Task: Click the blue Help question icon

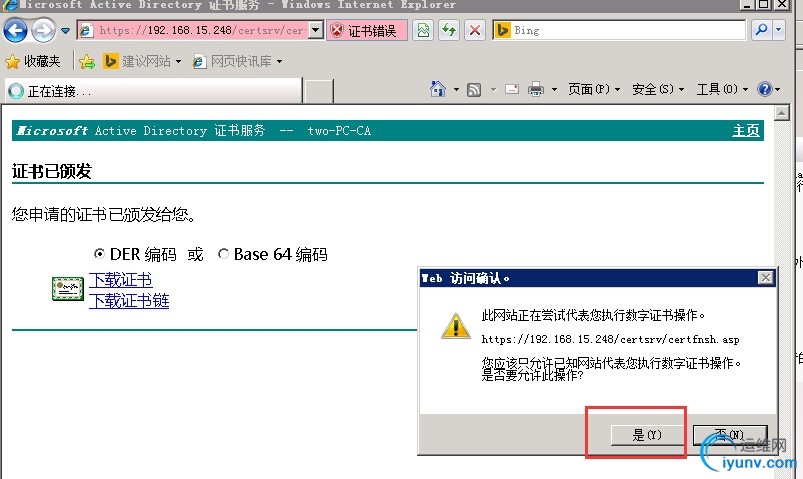Action: (765, 89)
